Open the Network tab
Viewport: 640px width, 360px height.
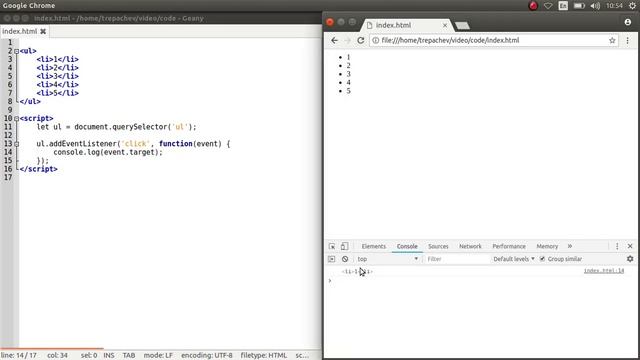[470, 247]
